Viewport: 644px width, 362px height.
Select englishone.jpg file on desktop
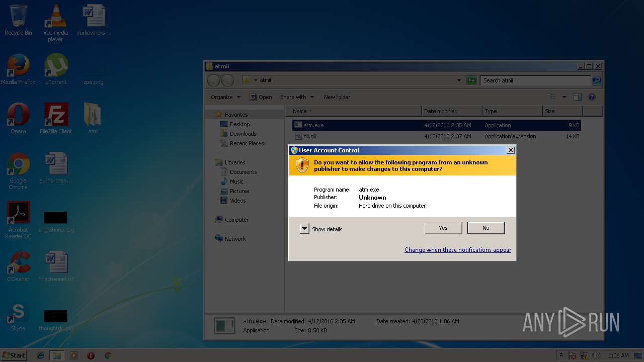(x=56, y=221)
